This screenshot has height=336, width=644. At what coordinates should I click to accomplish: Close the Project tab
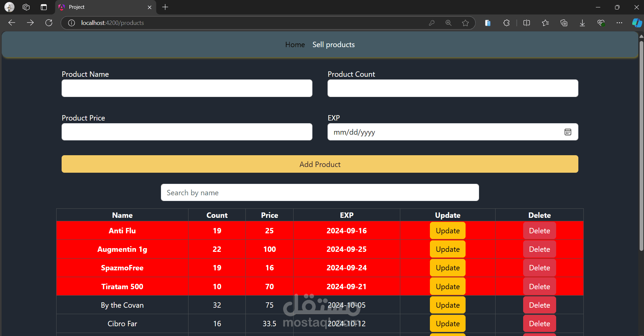(x=149, y=7)
